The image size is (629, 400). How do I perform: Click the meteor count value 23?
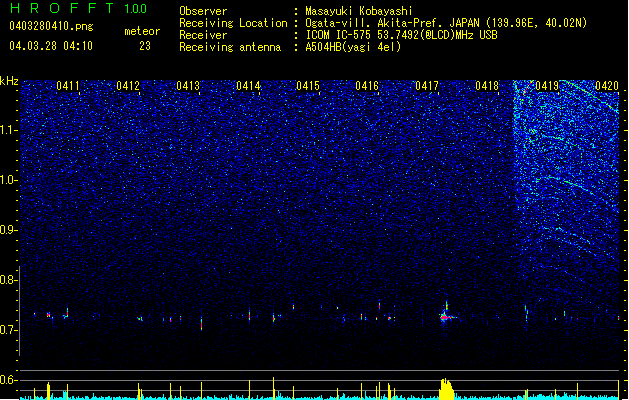[x=145, y=46]
